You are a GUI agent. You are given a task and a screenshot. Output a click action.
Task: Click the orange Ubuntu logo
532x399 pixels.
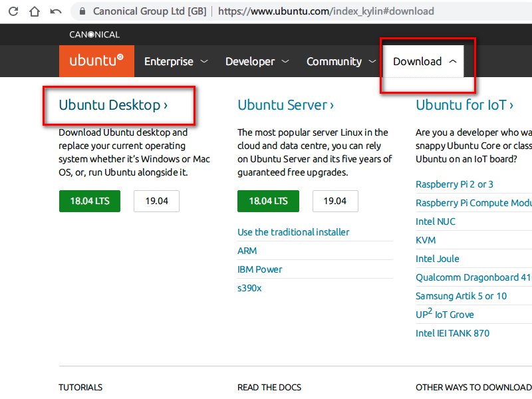tap(96, 61)
